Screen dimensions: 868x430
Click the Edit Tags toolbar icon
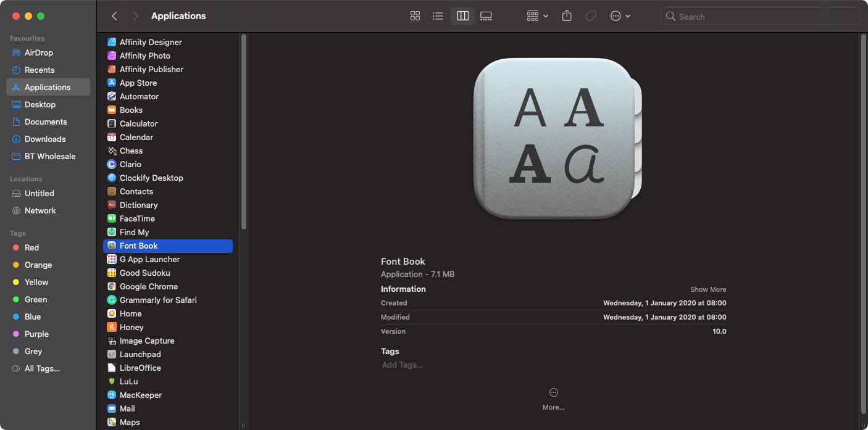pos(590,16)
